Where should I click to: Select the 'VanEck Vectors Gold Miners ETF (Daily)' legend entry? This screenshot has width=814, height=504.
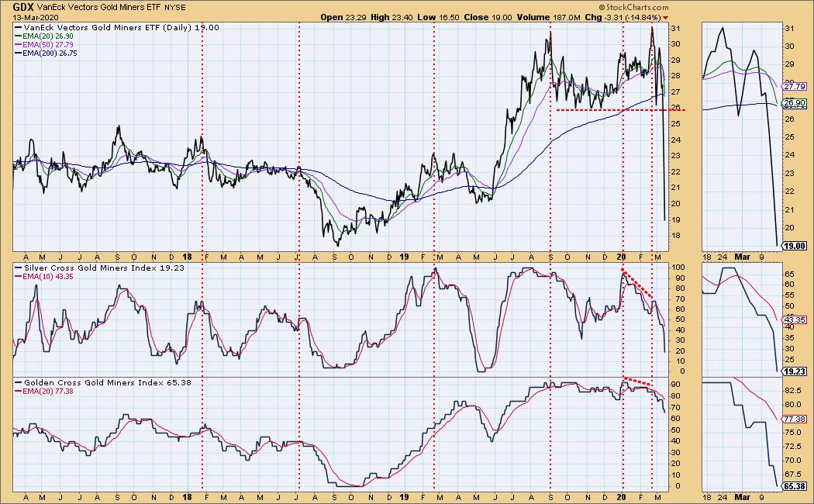(x=117, y=27)
